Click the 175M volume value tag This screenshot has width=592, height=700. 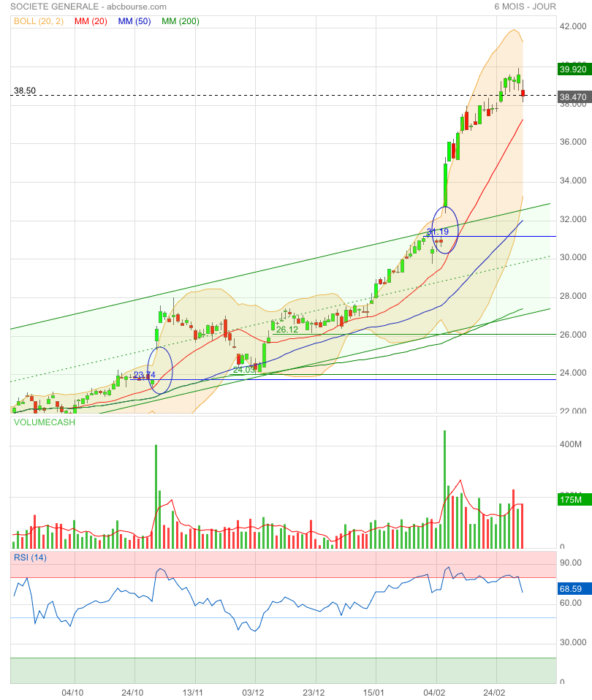coord(574,500)
